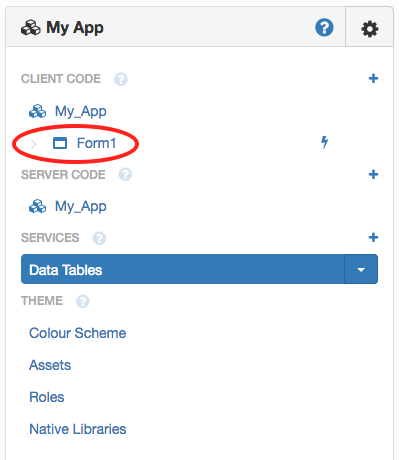Open the Native Libraries link
The height and width of the screenshot is (460, 399).
click(78, 429)
